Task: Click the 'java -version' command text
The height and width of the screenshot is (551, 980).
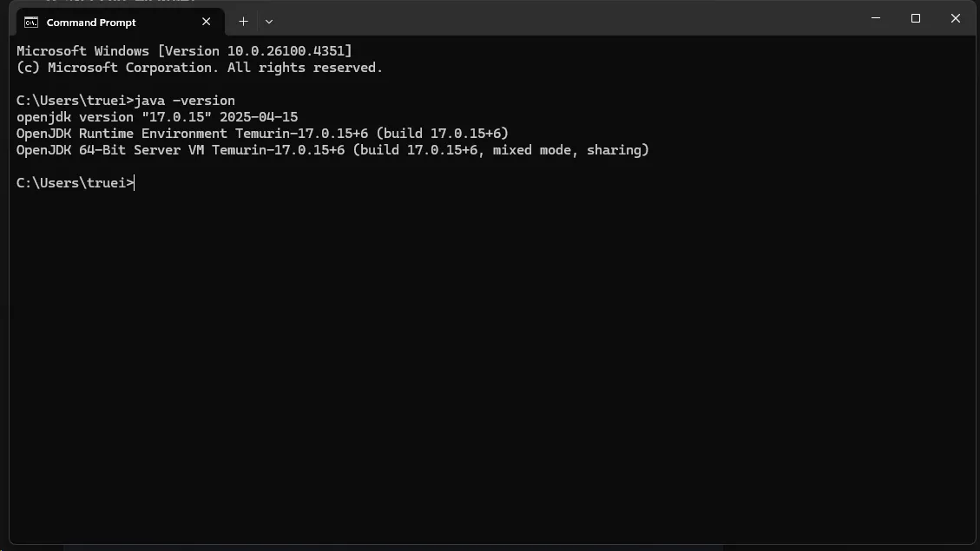Action: pyautogui.click(x=185, y=101)
